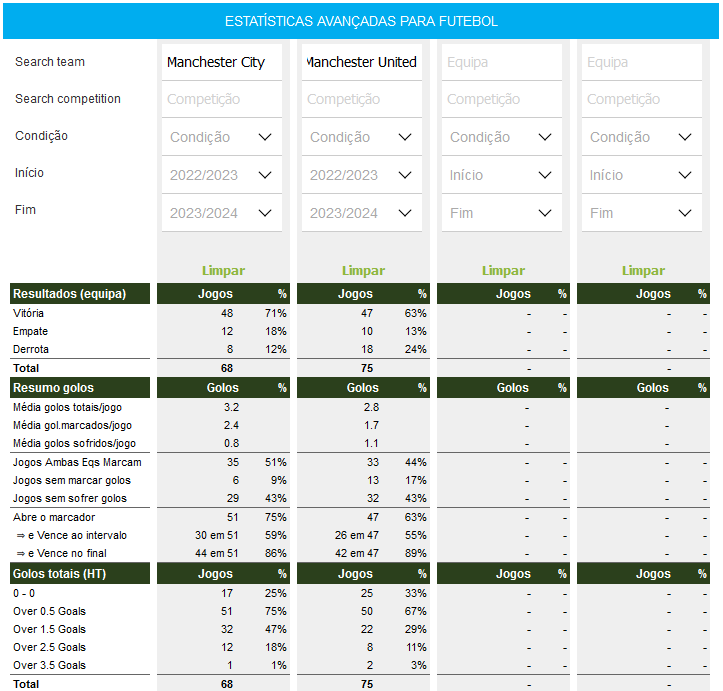Click the Over 2.5 Goals label

click(49, 647)
